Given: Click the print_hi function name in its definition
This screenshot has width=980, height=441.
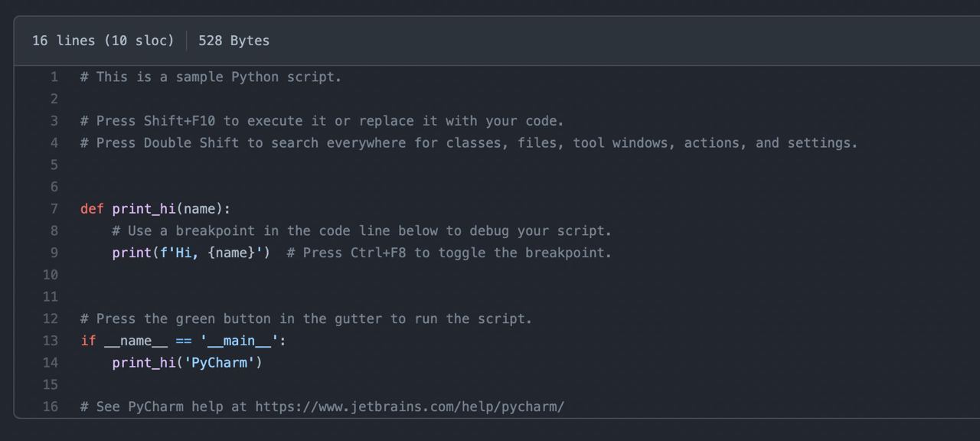Looking at the screenshot, I should click(x=144, y=209).
